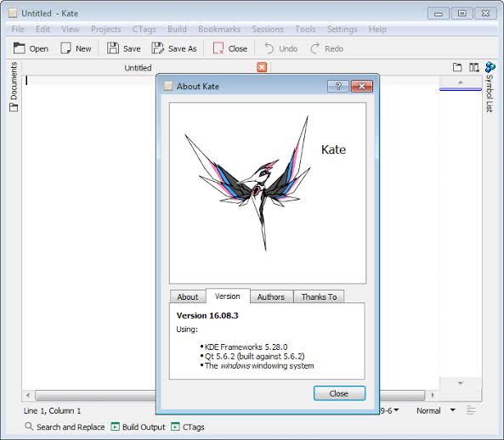
Task: Click the editor horizontal scrollbar left arrow
Action: pos(28,395)
